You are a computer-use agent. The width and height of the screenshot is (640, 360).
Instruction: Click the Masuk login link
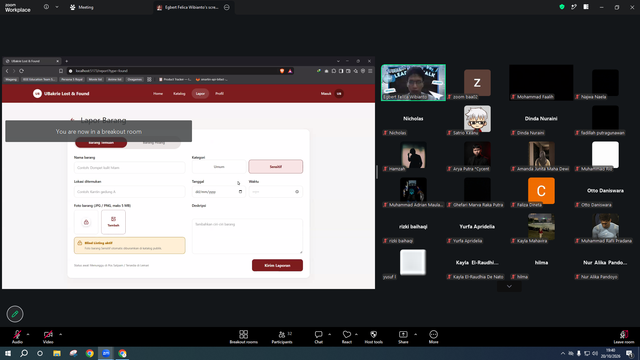[326, 93]
